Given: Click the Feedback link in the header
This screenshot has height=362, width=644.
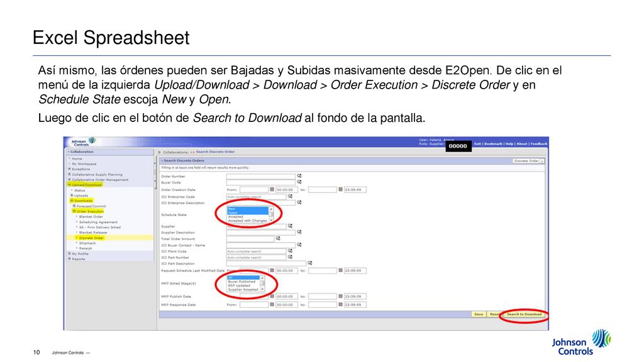Looking at the screenshot, I should 538,144.
